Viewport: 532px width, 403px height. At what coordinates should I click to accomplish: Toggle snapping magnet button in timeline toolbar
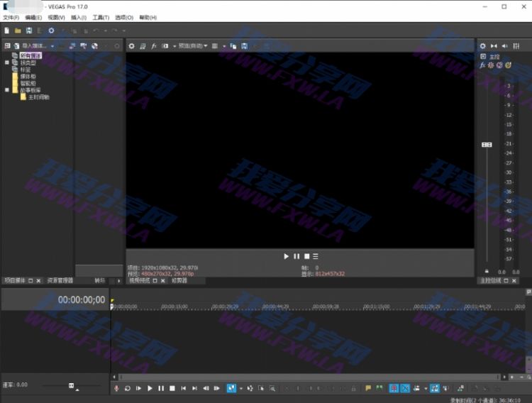pos(394,388)
